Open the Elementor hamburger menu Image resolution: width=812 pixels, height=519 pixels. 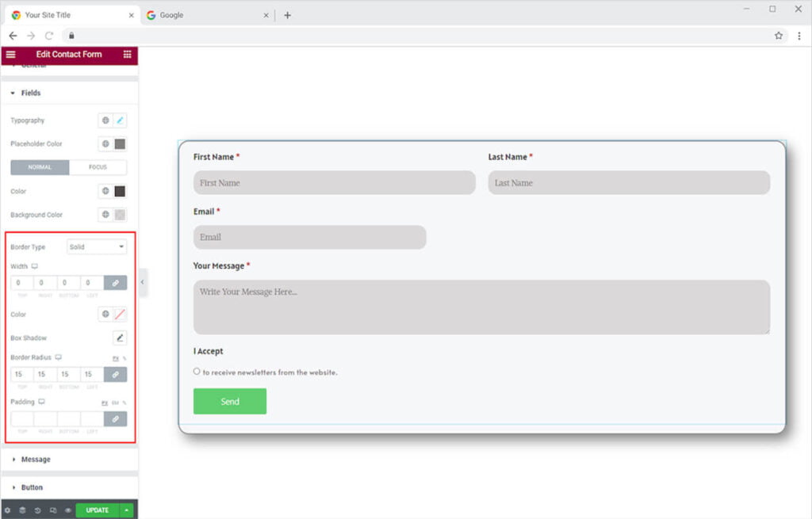tap(10, 55)
